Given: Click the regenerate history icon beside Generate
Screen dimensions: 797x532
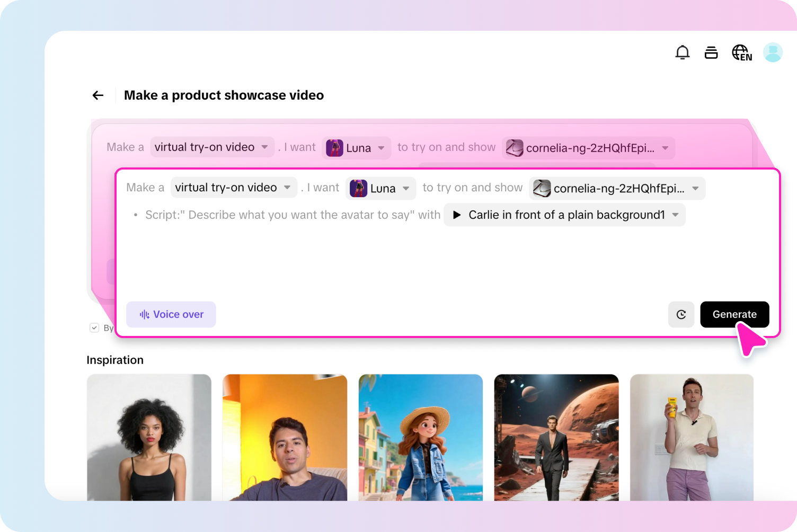Looking at the screenshot, I should click(681, 314).
